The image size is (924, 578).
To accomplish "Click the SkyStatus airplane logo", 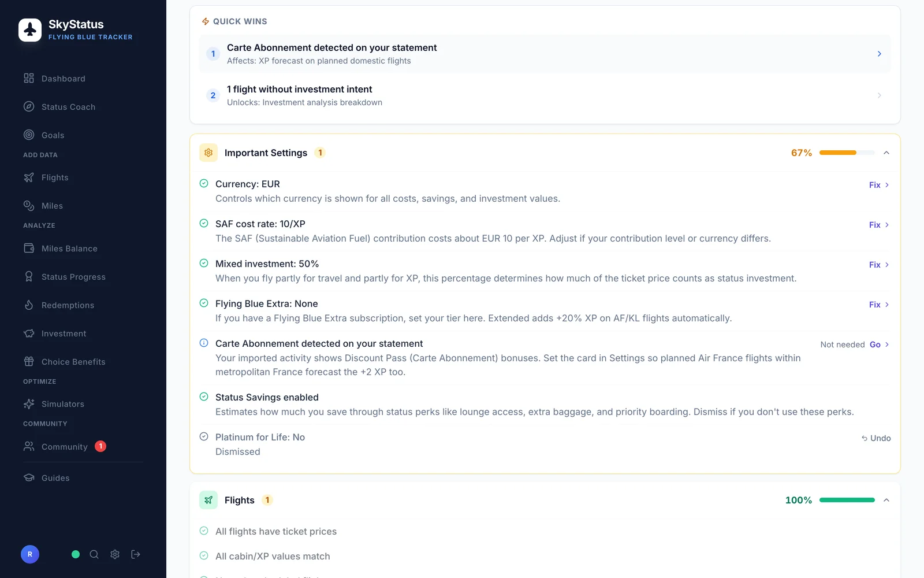I will tap(30, 30).
